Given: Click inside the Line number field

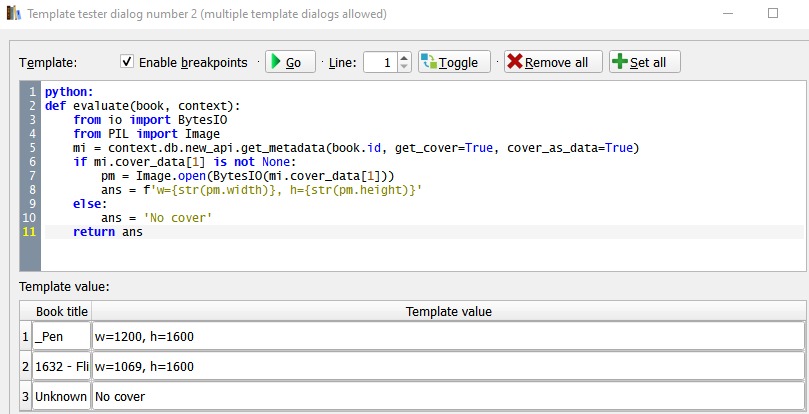Looking at the screenshot, I should coord(380,62).
